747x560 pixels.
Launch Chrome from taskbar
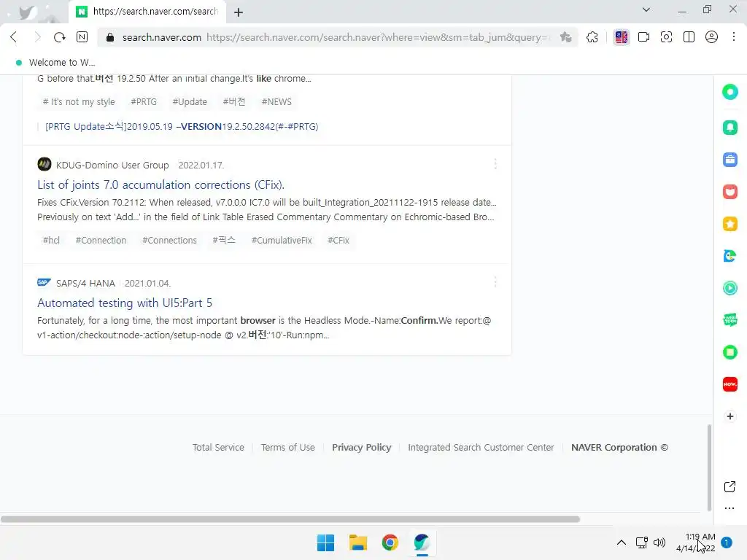pos(390,542)
